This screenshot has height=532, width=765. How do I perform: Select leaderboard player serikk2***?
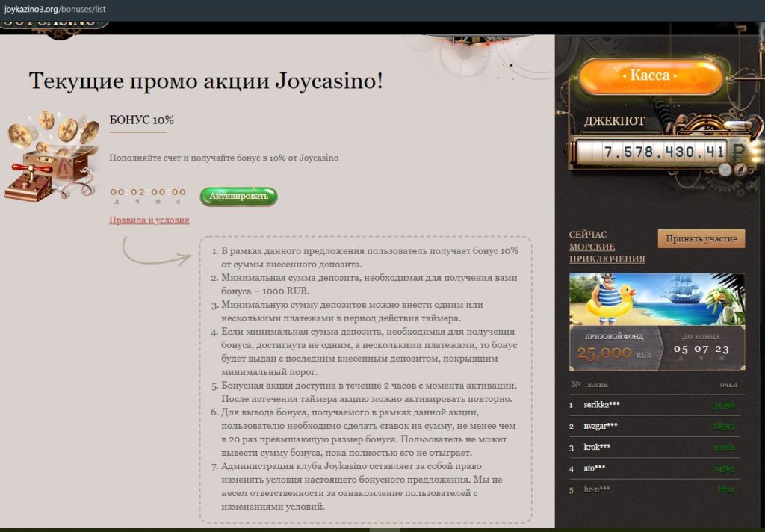[601, 405]
